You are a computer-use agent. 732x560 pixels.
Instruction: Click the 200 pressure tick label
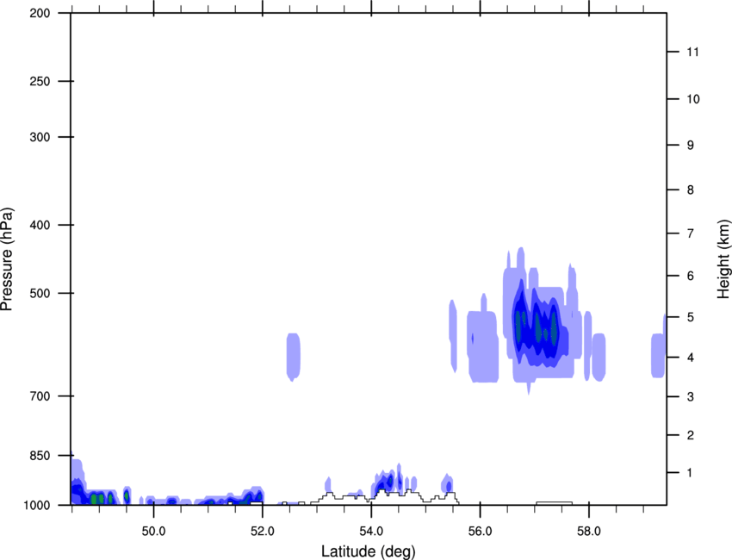[40, 13]
